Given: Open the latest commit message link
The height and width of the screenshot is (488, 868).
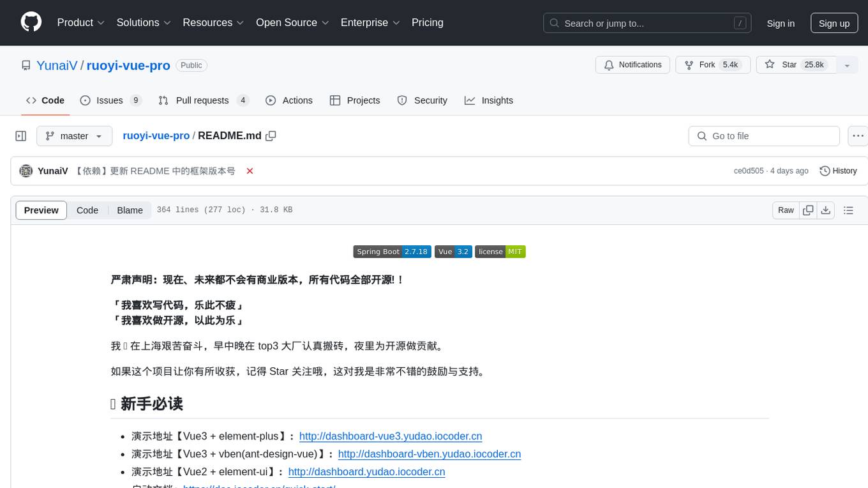Looking at the screenshot, I should 155,171.
